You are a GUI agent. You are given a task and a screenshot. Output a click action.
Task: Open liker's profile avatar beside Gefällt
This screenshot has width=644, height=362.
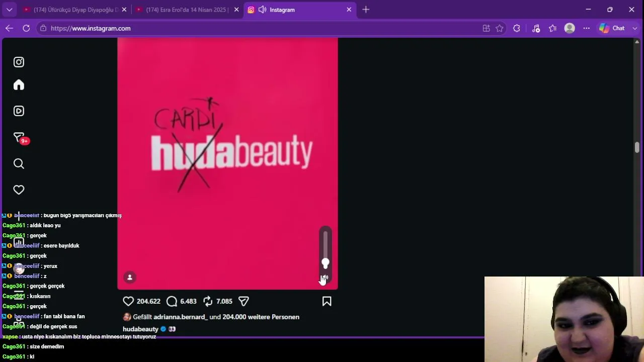pyautogui.click(x=127, y=317)
